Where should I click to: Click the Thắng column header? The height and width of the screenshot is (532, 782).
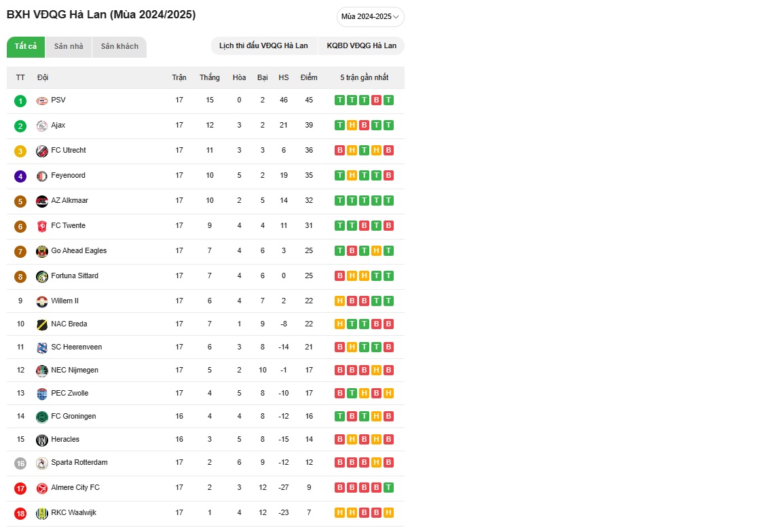click(x=210, y=77)
